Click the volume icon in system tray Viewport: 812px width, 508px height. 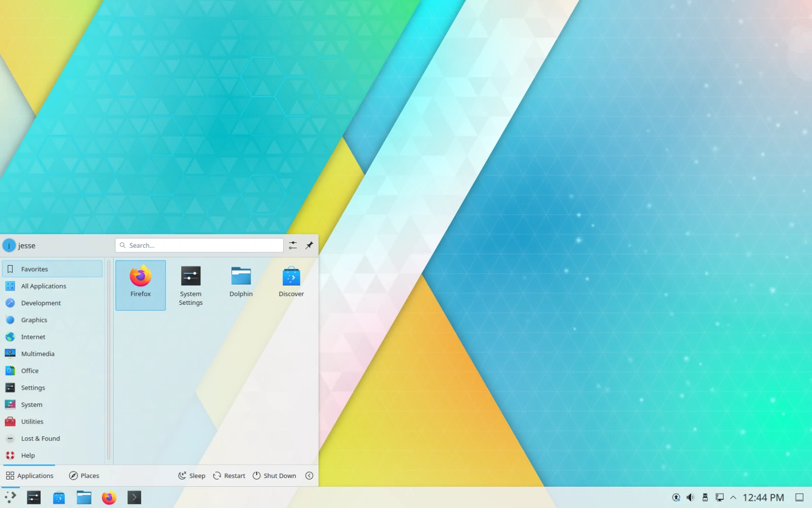pyautogui.click(x=690, y=497)
